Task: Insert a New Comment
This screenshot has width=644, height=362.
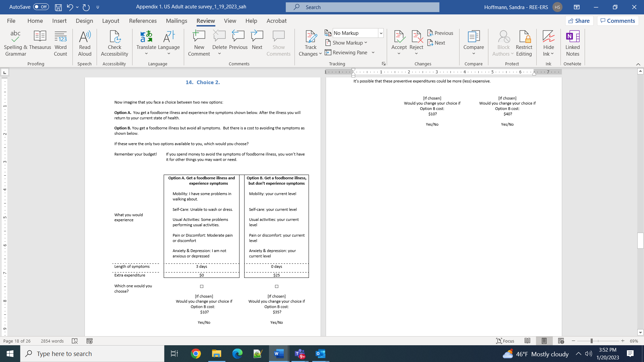Action: click(199, 44)
